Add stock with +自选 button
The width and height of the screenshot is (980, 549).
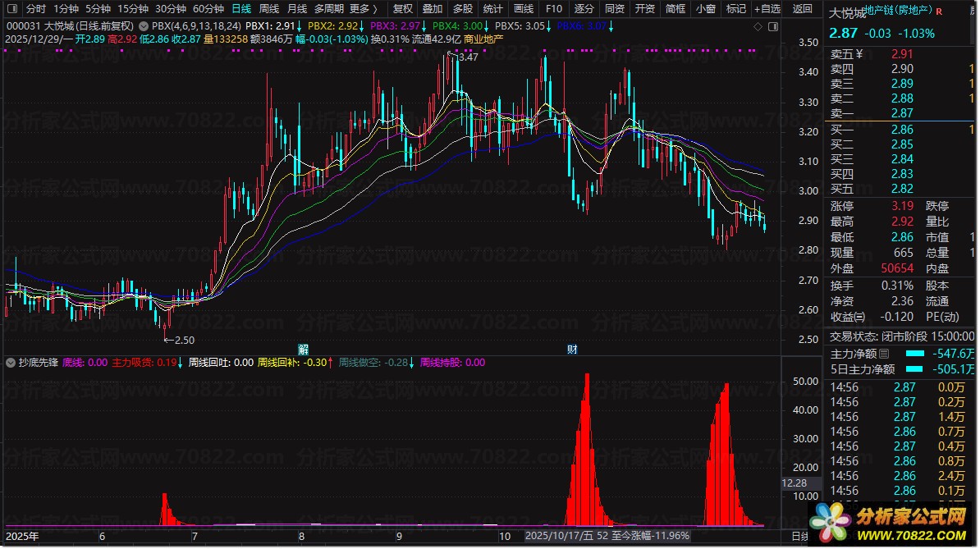pos(767,9)
